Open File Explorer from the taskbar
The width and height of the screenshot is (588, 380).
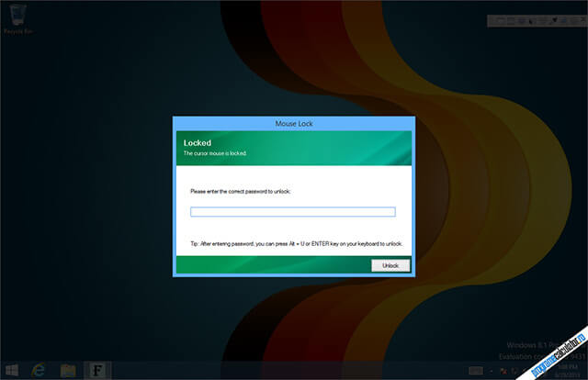coord(68,371)
